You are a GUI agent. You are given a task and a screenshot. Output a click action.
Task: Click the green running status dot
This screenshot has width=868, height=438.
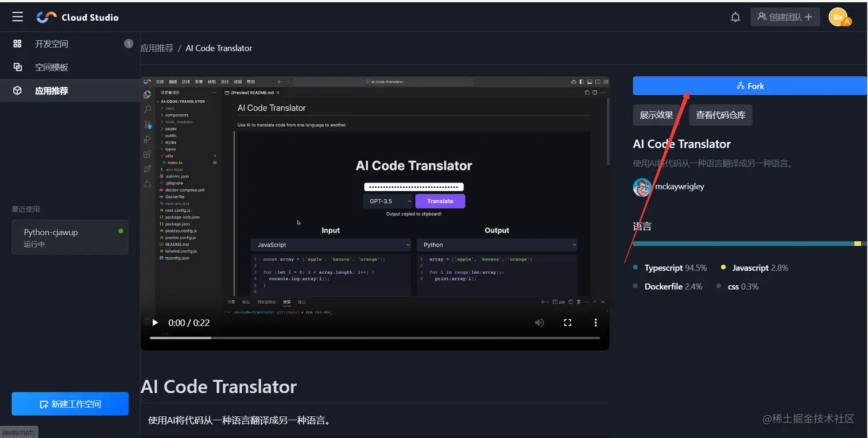pyautogui.click(x=121, y=231)
